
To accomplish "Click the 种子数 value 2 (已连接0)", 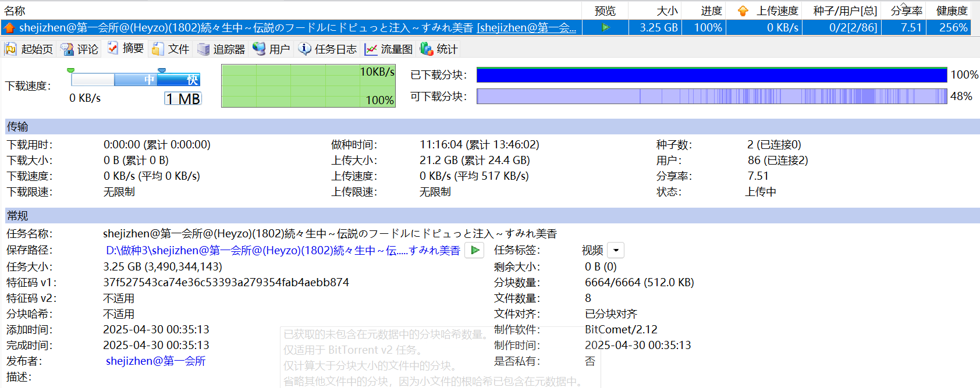I will [774, 144].
